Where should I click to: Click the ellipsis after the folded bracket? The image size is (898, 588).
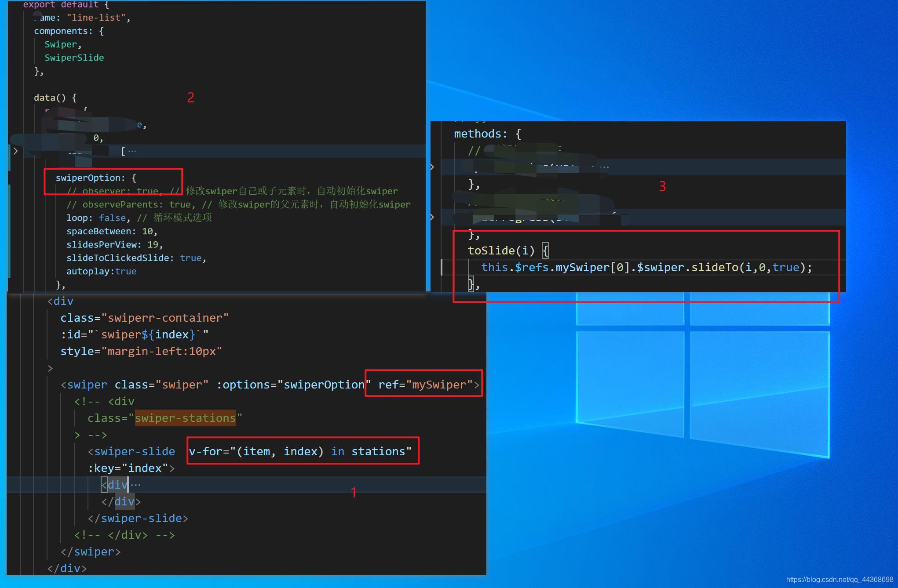tap(132, 151)
